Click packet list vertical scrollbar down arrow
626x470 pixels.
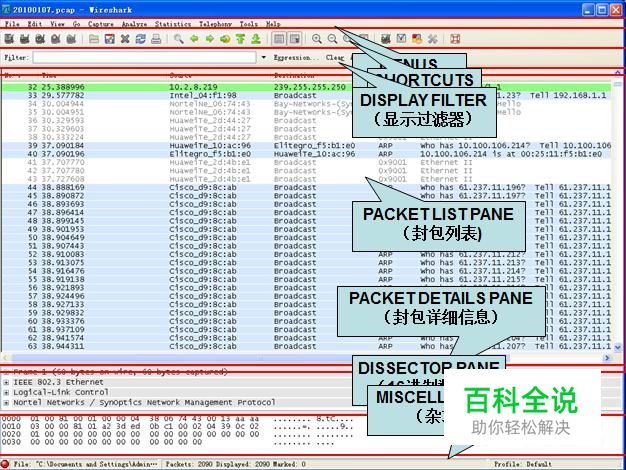[618, 347]
